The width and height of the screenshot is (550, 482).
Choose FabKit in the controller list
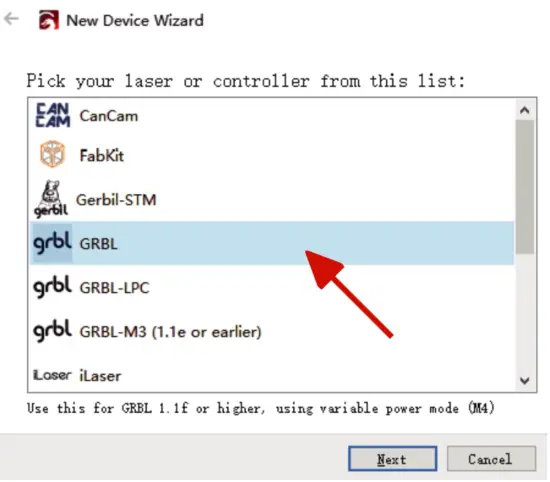tap(272, 155)
